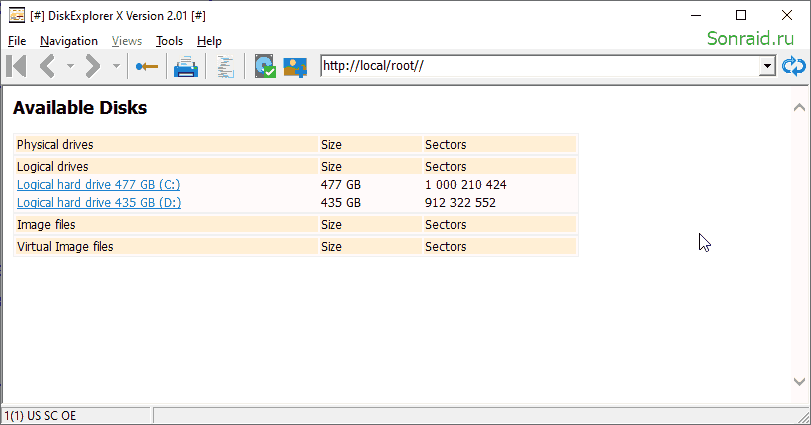Screen dimensions: 811x425
Task: Open forward history dropdown arrow
Action: pos(116,66)
